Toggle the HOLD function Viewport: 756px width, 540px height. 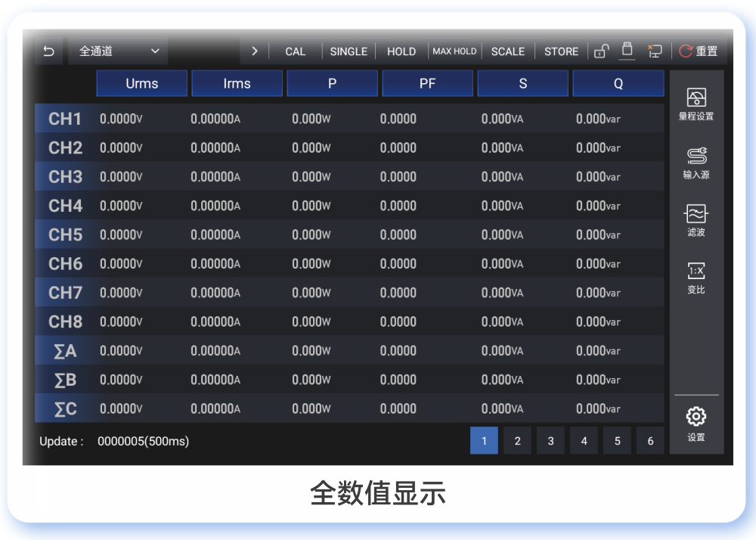tap(401, 51)
